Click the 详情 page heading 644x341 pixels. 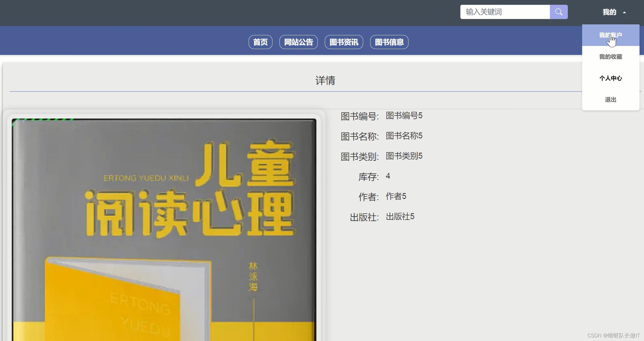[325, 81]
